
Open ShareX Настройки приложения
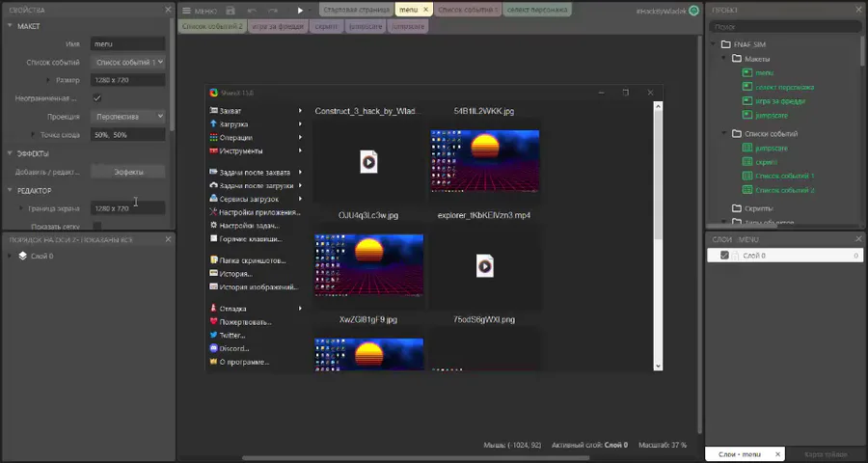pos(256,212)
